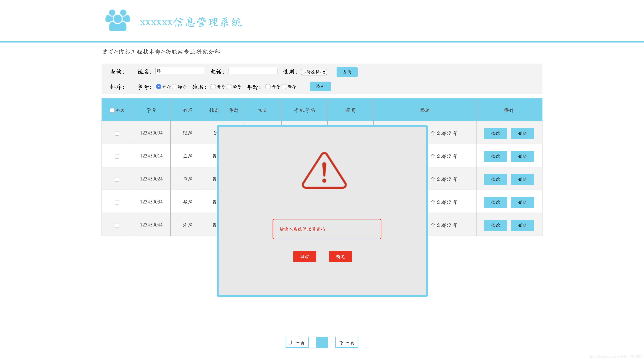Screen dimensions: 644x360
Task: Click the red 取消 cancel button
Action: [x=305, y=257]
